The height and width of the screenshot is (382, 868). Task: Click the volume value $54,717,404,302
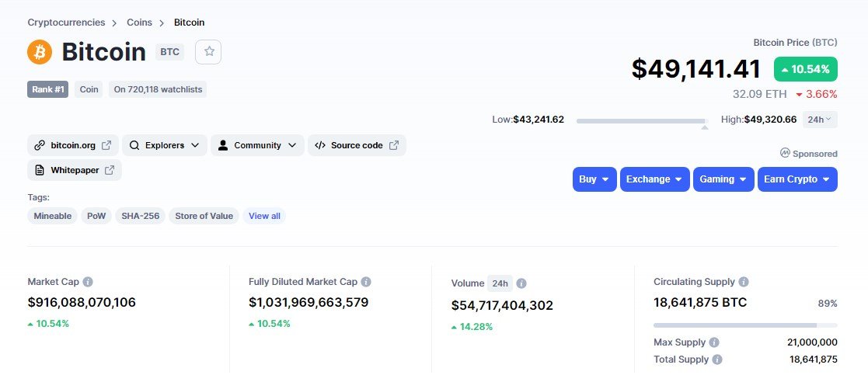[502, 305]
